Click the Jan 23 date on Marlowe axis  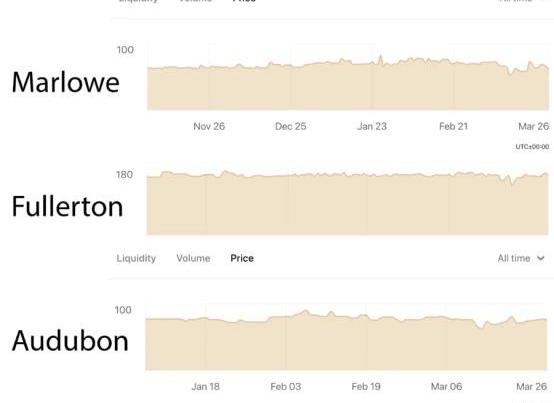(372, 126)
